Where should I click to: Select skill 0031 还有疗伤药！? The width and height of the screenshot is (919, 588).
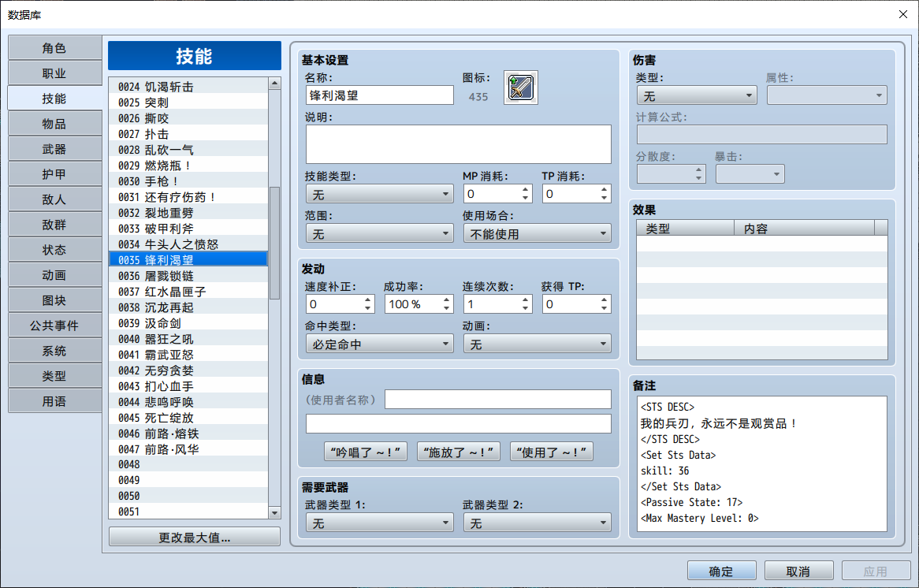pyautogui.click(x=188, y=197)
